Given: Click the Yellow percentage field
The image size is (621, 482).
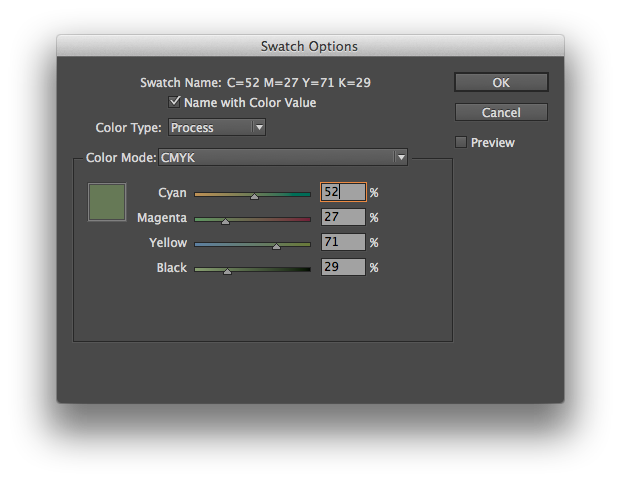Looking at the screenshot, I should click(343, 242).
